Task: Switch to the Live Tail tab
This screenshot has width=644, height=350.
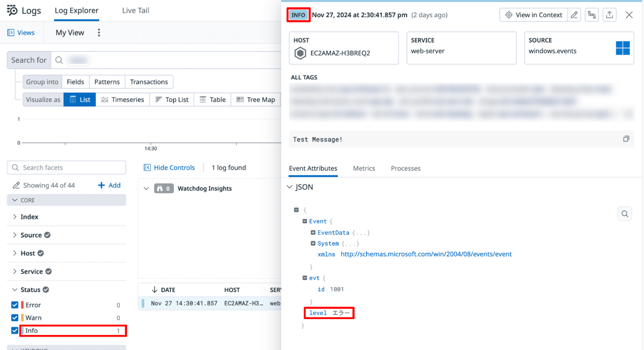Action: coord(136,11)
